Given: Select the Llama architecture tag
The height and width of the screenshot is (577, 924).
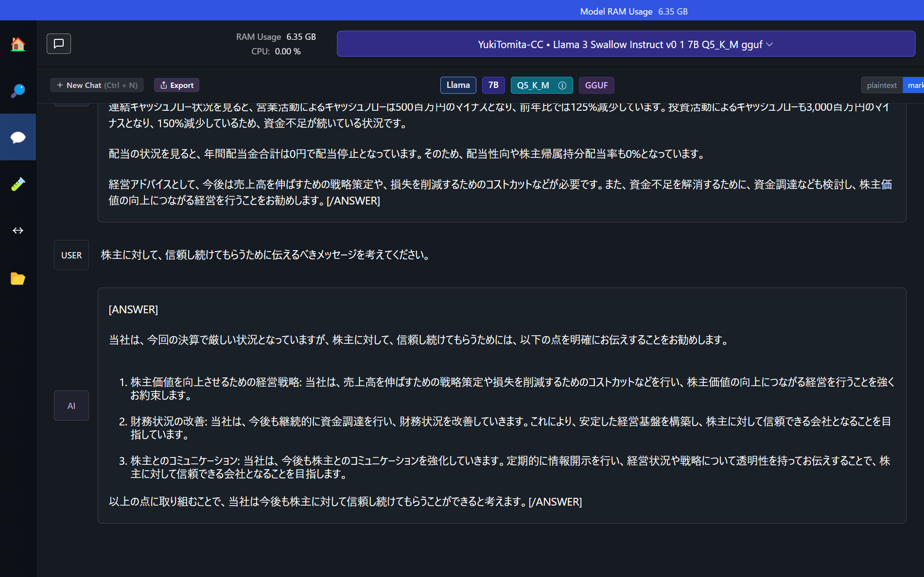Looking at the screenshot, I should coord(457,85).
